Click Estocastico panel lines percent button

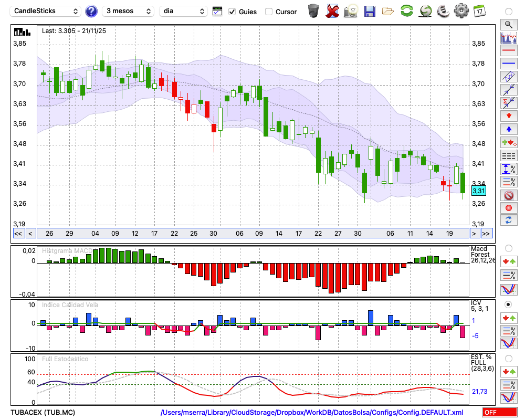[x=509, y=384]
